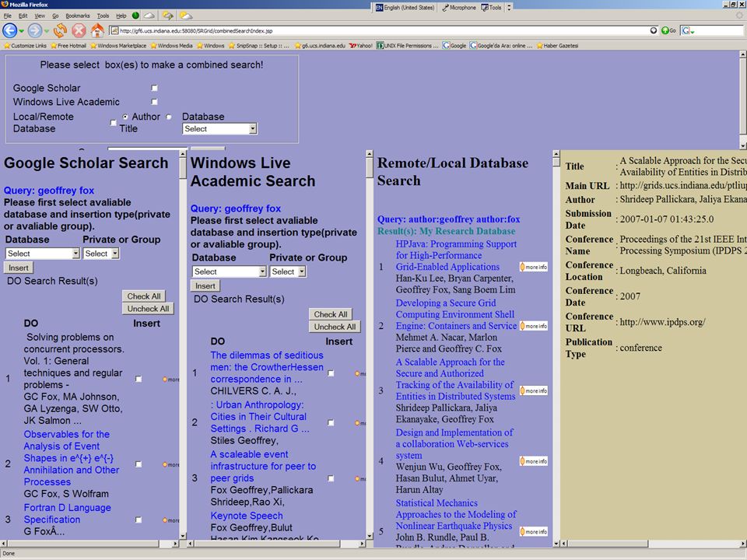The height and width of the screenshot is (560, 747).
Task: Open the Database Select dropdown in combined search box
Action: pos(219,128)
